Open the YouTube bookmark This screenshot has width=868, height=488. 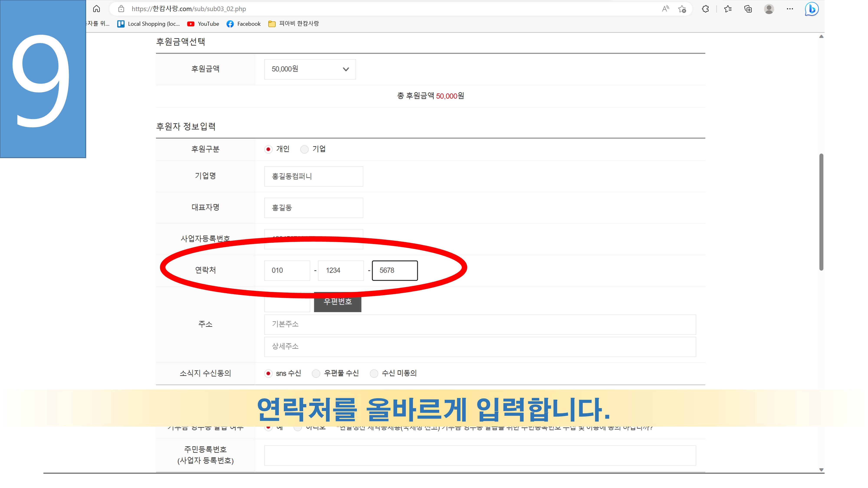[x=203, y=24]
